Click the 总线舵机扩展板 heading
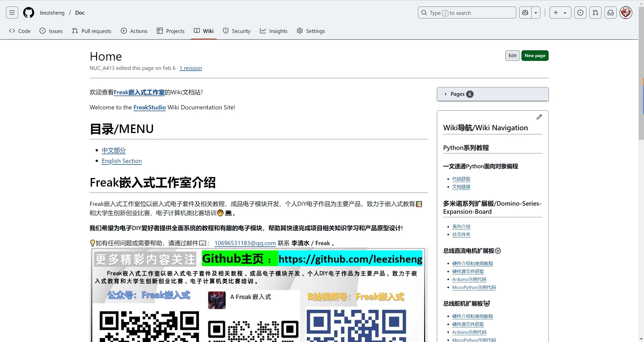644x342 pixels. point(466,304)
